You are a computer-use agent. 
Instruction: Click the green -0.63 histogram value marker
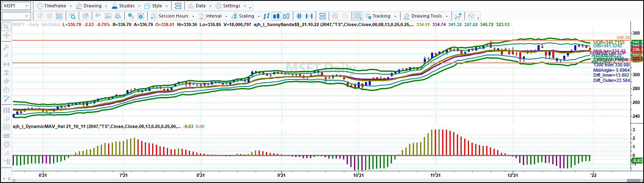(x=637, y=161)
